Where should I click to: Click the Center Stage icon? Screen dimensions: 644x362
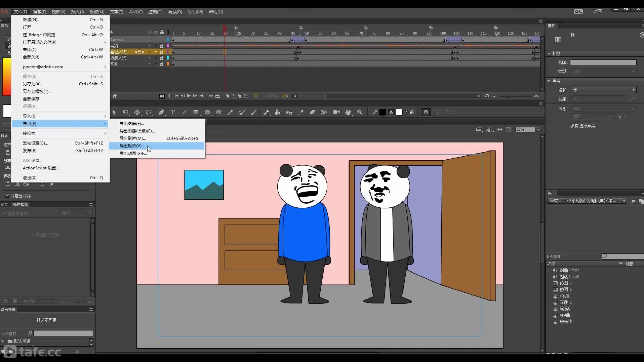pos(500,130)
